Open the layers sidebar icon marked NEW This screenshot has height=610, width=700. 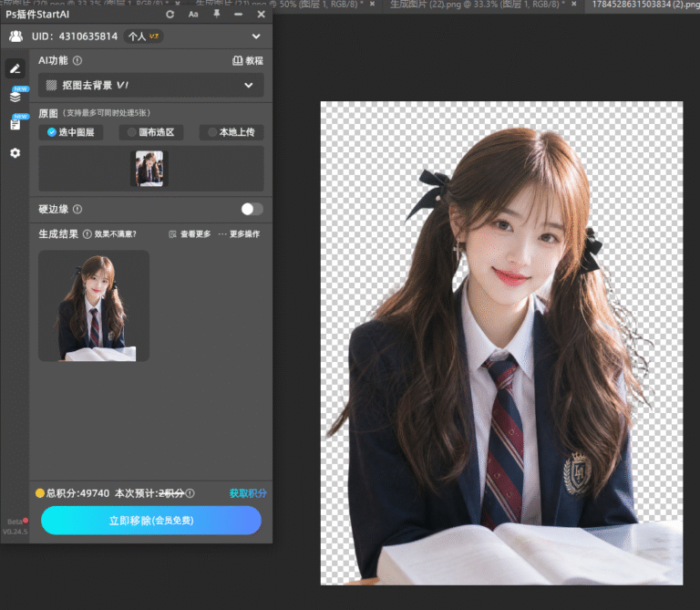pos(15,96)
